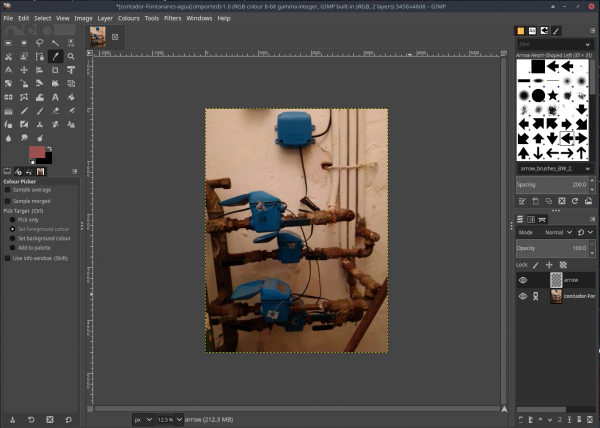Select the Crop tool

(55, 70)
